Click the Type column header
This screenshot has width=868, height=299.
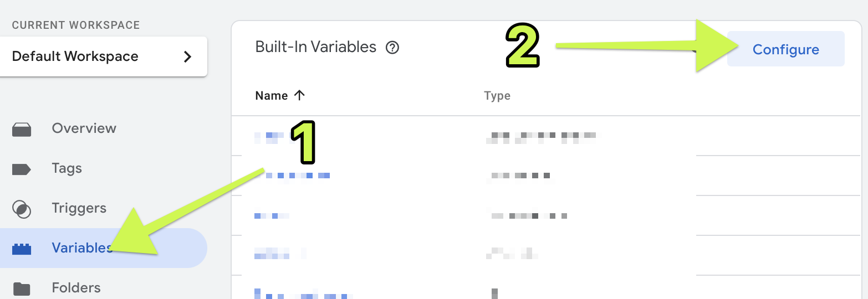pos(497,96)
